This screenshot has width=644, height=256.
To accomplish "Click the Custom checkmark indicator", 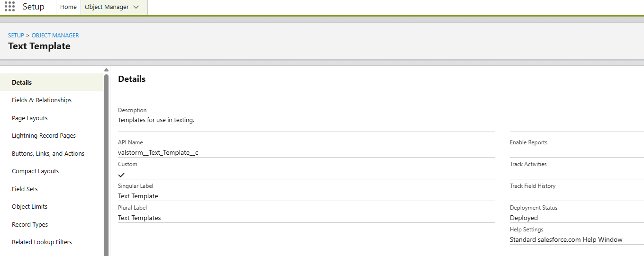I will 121,175.
